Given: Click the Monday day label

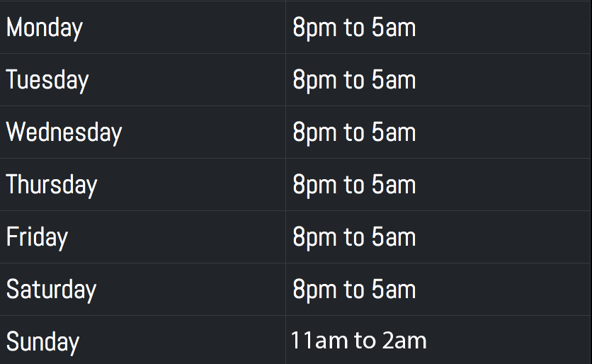Looking at the screenshot, I should pos(45,28).
